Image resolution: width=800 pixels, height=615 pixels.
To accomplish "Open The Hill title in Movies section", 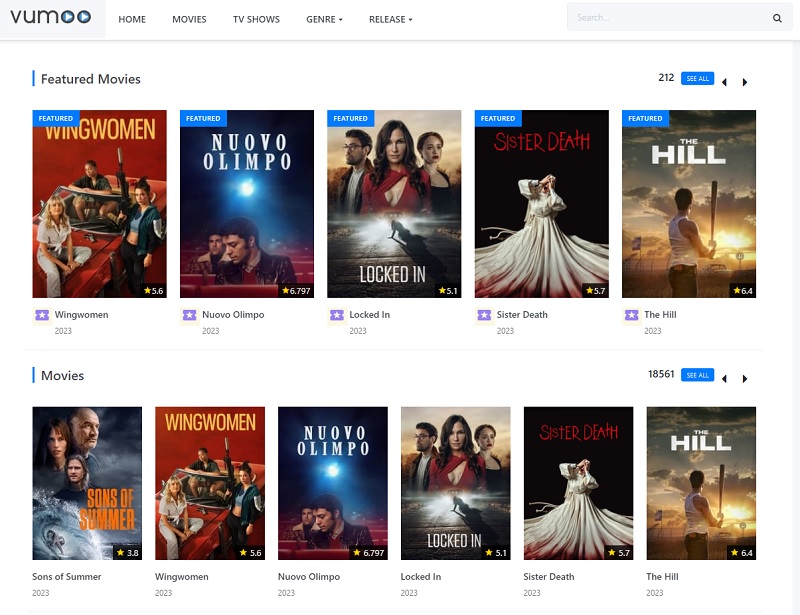I will pyautogui.click(x=662, y=577).
